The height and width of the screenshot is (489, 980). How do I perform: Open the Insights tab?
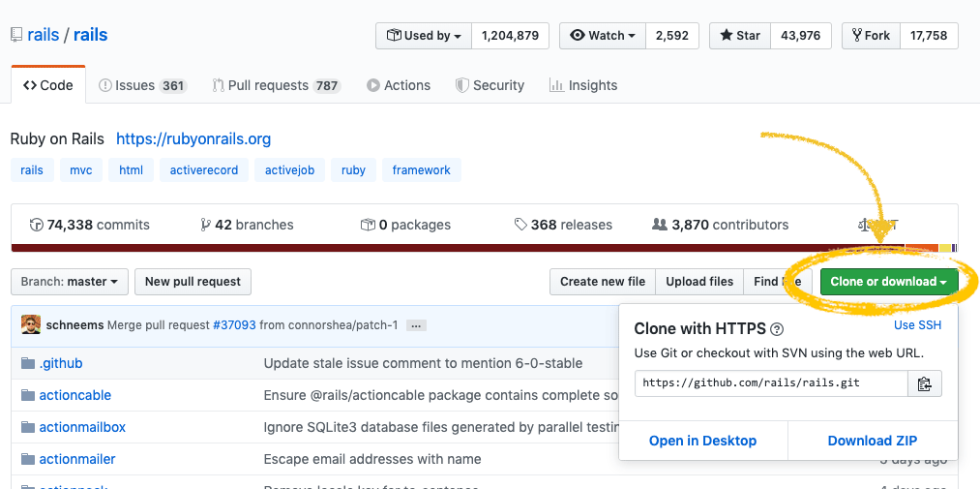[x=583, y=85]
